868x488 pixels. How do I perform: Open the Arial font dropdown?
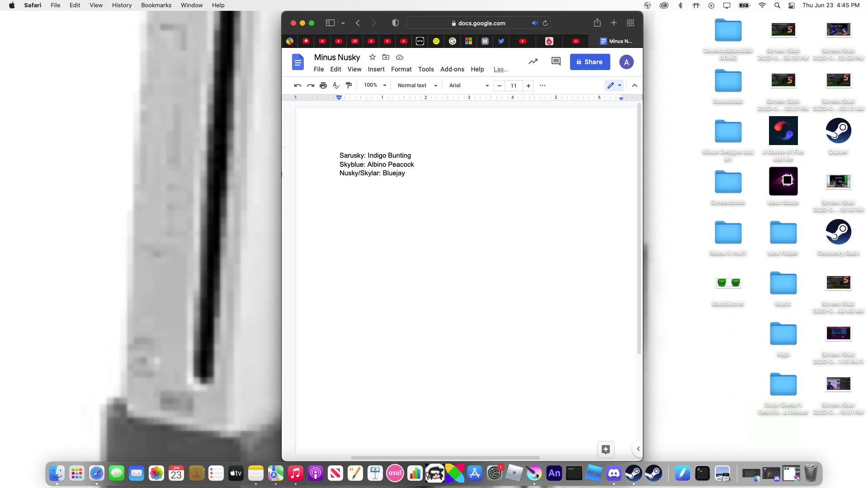[468, 85]
